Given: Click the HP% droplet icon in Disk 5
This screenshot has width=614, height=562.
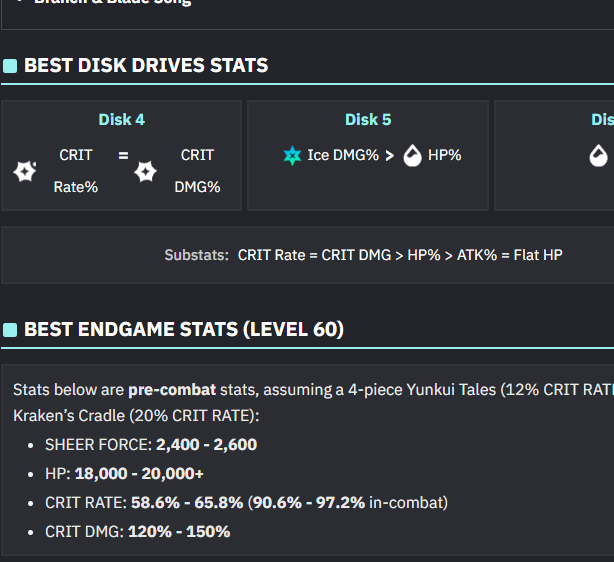Looking at the screenshot, I should (x=412, y=155).
